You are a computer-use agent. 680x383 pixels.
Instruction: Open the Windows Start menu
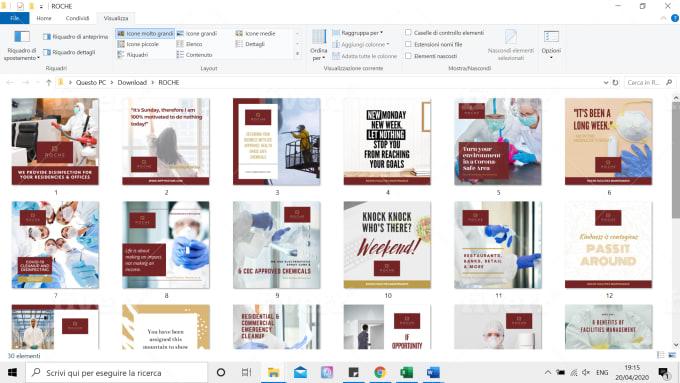point(12,373)
